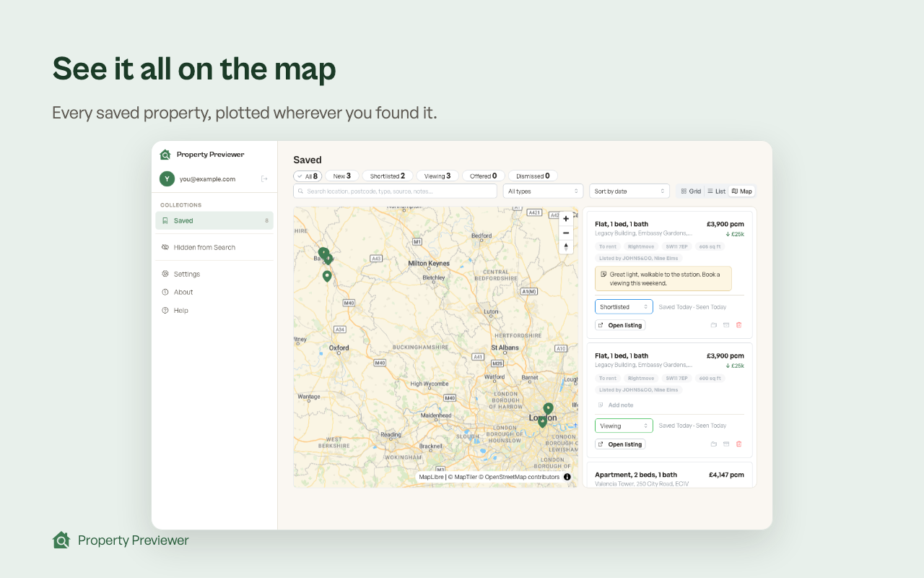Open listing for the Shortlisted flat
Image resolution: width=924 pixels, height=578 pixels.
[620, 325]
